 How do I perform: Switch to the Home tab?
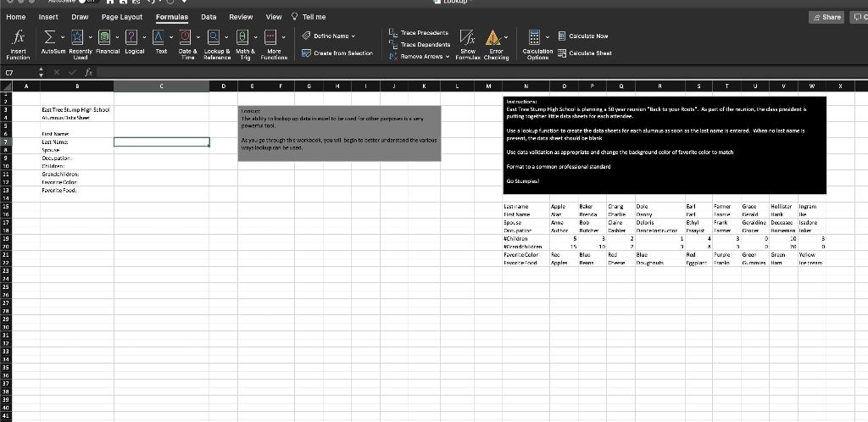(x=15, y=17)
